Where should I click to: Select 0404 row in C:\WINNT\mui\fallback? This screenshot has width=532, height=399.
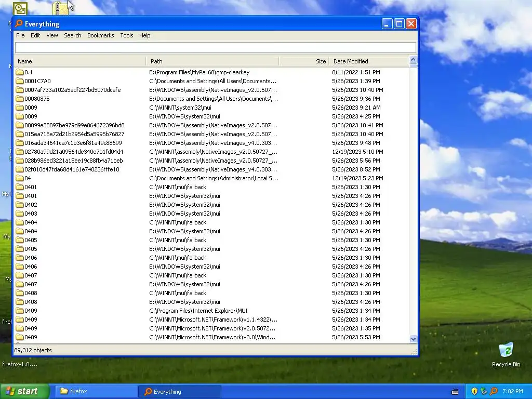[x=212, y=222]
